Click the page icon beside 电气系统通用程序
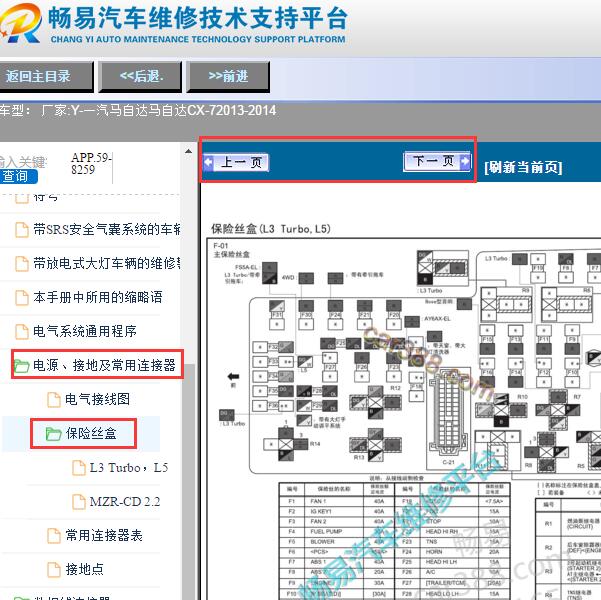The width and height of the screenshot is (601, 600). click(x=21, y=332)
